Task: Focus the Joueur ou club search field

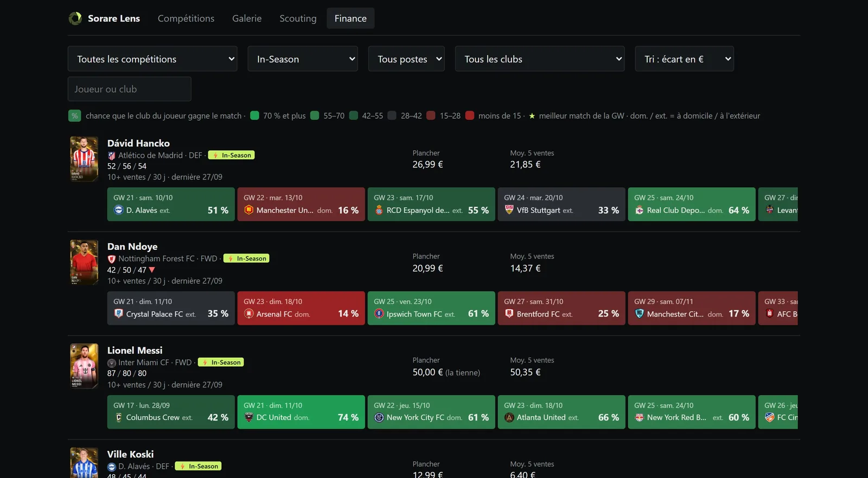Action: 130,89
